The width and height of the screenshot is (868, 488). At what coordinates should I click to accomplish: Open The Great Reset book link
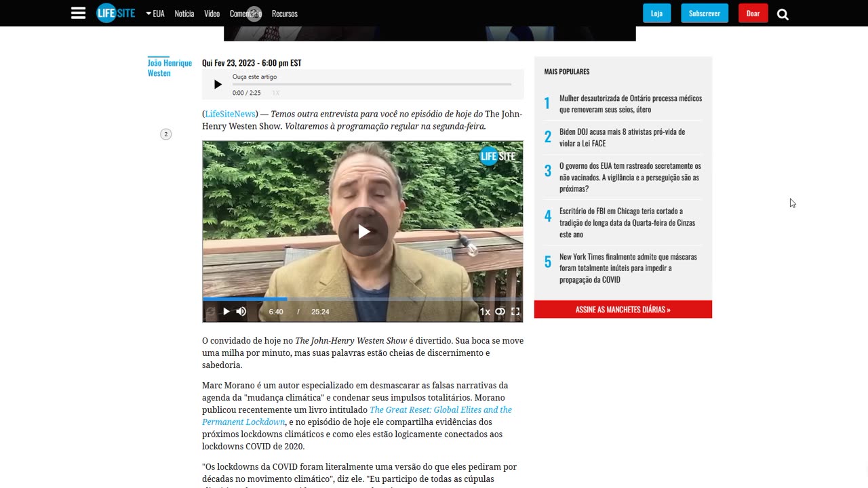coord(357,415)
